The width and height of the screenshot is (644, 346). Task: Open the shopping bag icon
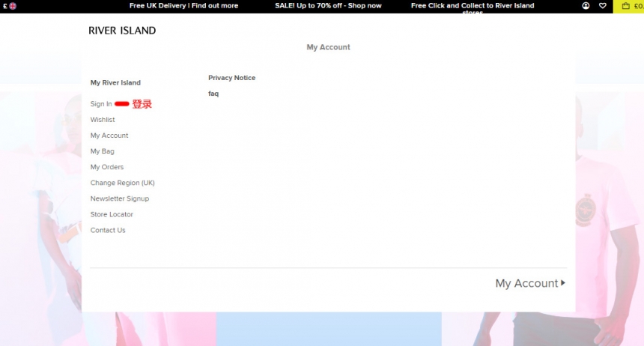(626, 6)
